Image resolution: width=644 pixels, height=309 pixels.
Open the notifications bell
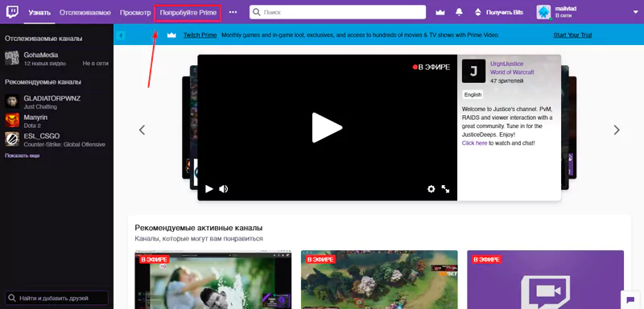click(459, 12)
